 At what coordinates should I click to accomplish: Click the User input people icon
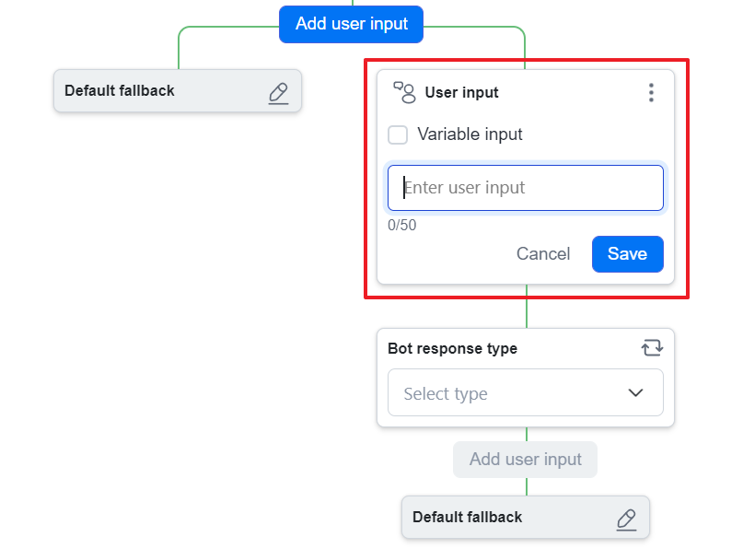[402, 92]
